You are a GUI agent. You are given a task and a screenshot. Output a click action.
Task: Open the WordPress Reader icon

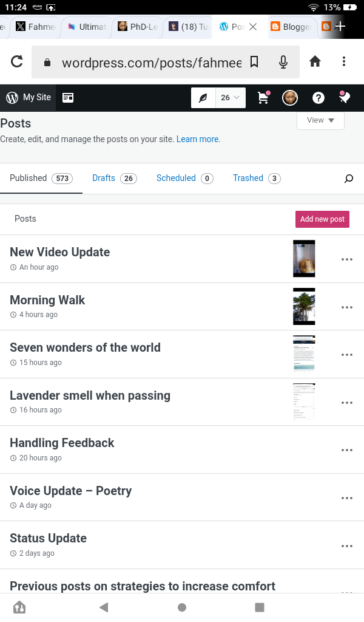click(68, 98)
